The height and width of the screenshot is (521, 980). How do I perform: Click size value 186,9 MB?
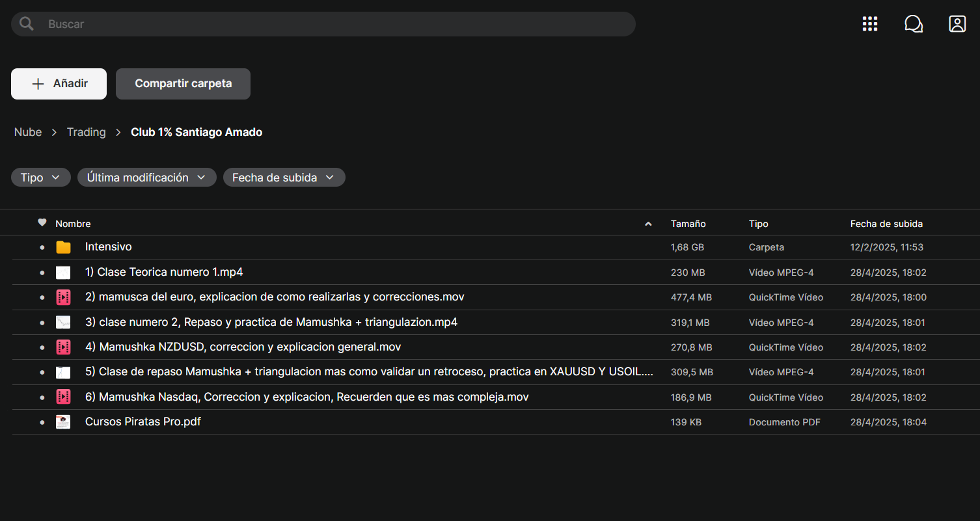(x=692, y=397)
